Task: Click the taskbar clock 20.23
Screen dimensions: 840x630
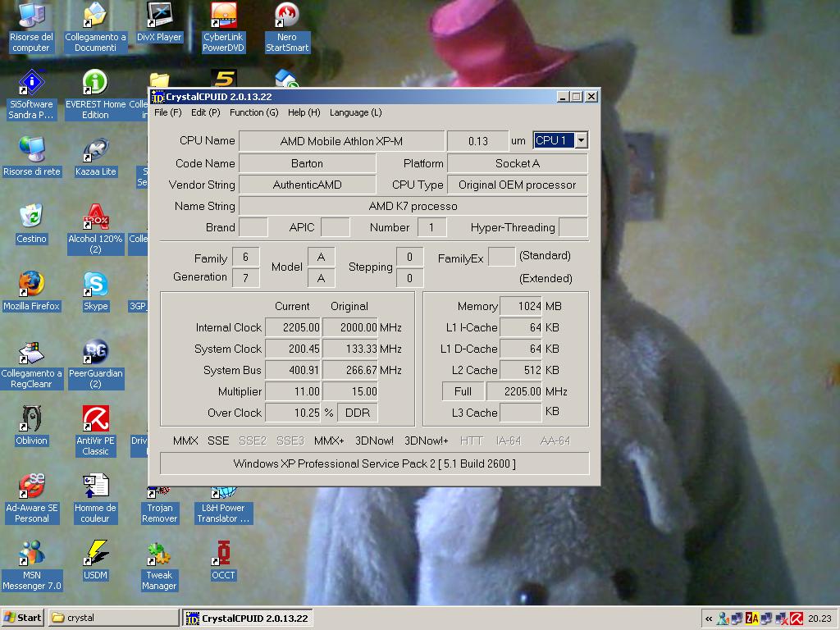Action: [x=819, y=619]
